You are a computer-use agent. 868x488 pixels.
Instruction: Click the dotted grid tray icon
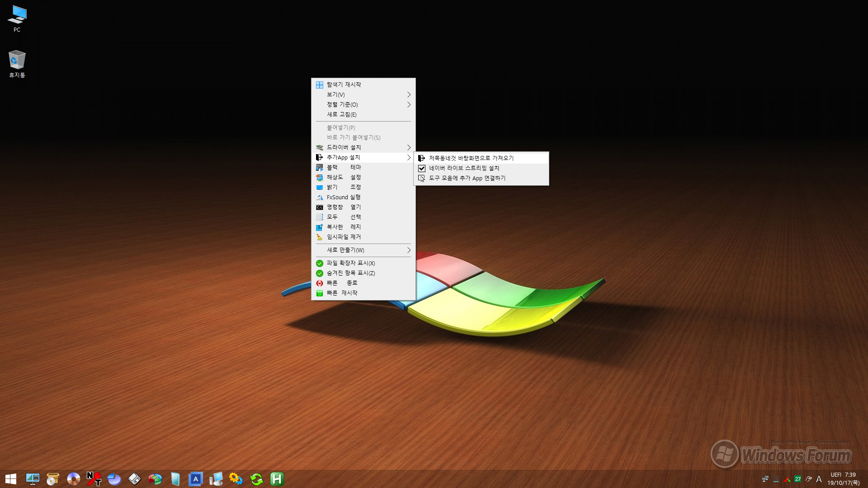776,479
